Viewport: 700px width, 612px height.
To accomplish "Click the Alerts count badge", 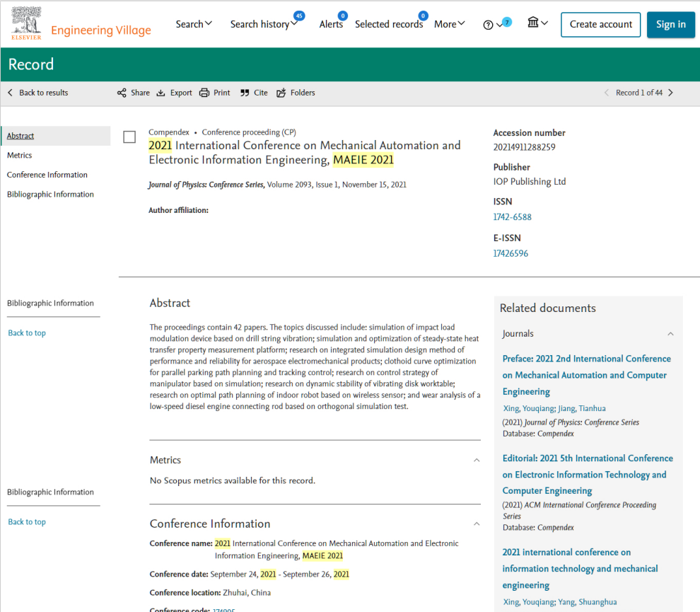I will (342, 16).
